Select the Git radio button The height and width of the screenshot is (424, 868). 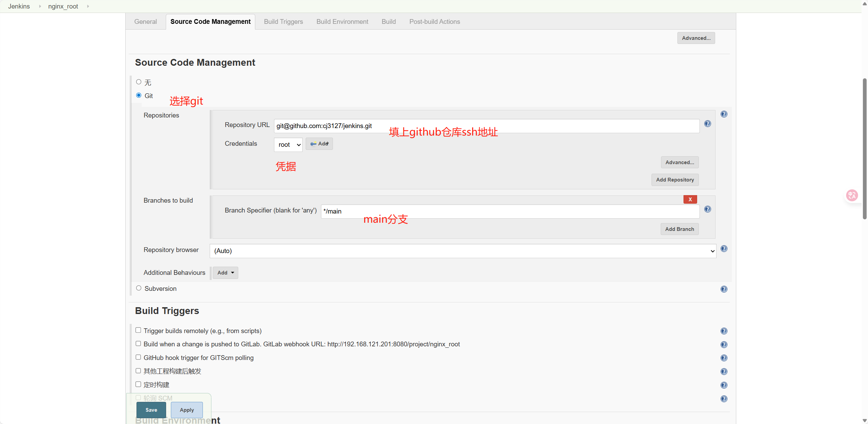(139, 95)
